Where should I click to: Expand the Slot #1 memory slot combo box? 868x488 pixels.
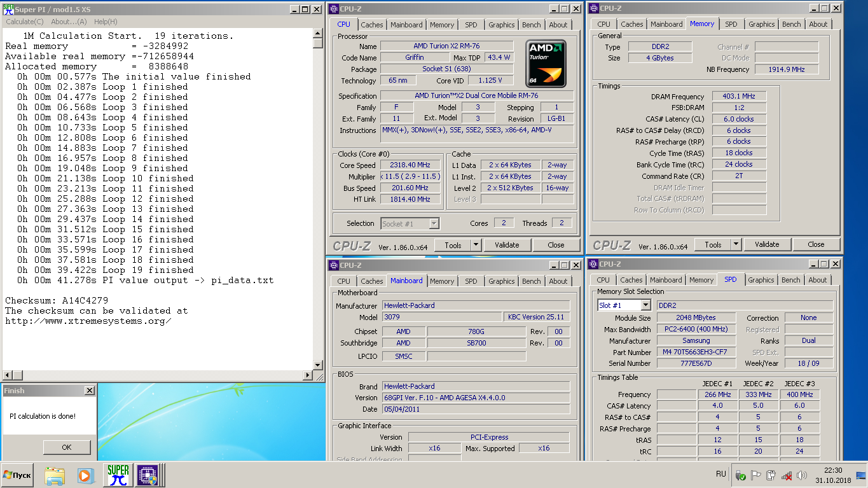pyautogui.click(x=645, y=305)
